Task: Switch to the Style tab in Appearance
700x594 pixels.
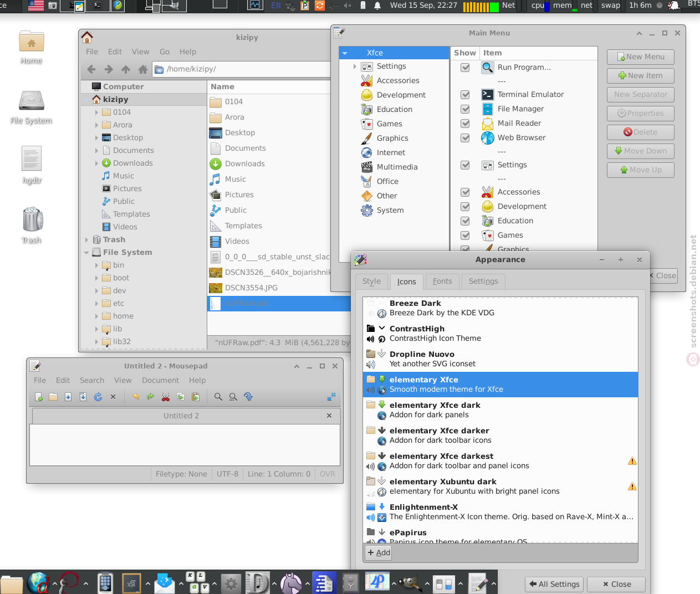Action: pos(371,281)
